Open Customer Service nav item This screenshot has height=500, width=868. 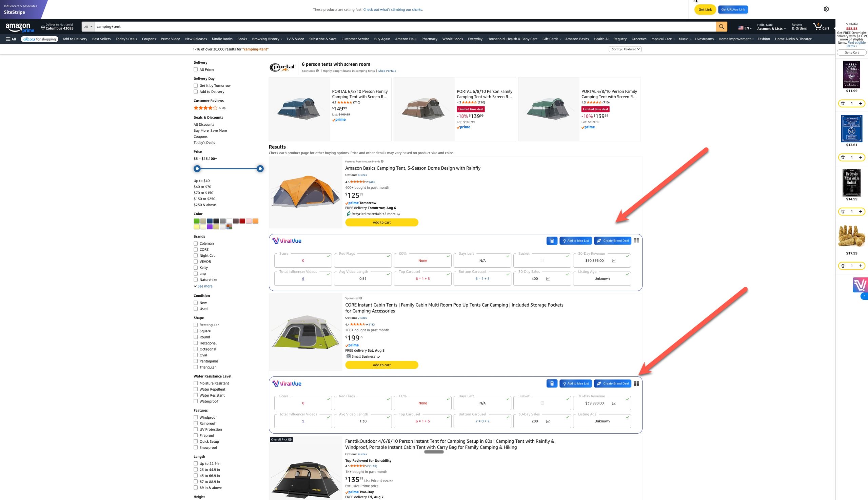coord(355,39)
